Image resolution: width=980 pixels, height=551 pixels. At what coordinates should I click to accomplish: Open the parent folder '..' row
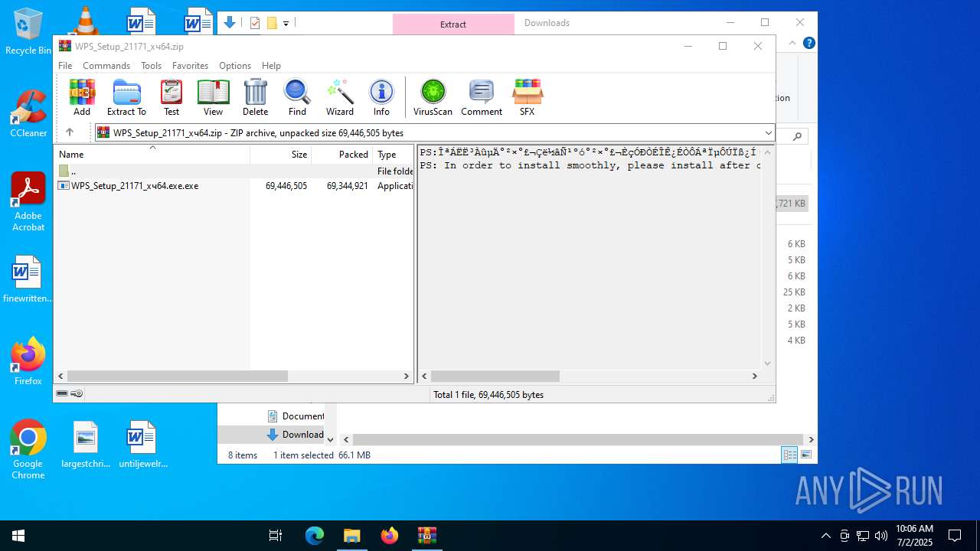(x=234, y=171)
